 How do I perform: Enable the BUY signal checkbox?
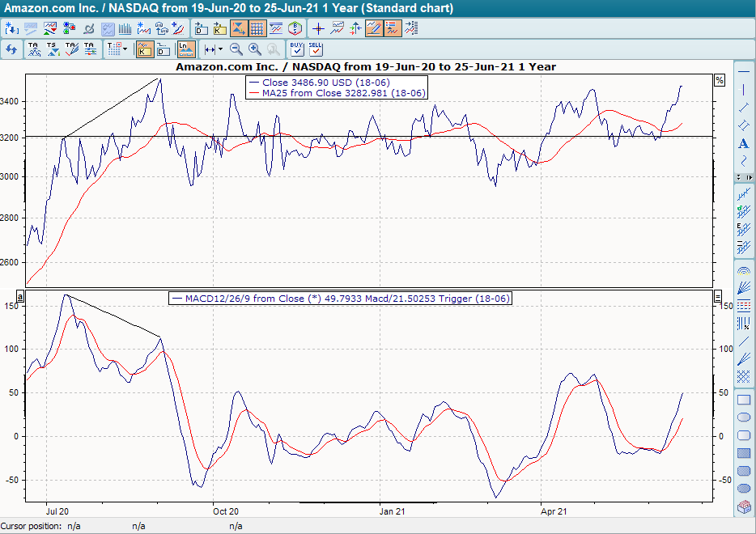pos(296,49)
